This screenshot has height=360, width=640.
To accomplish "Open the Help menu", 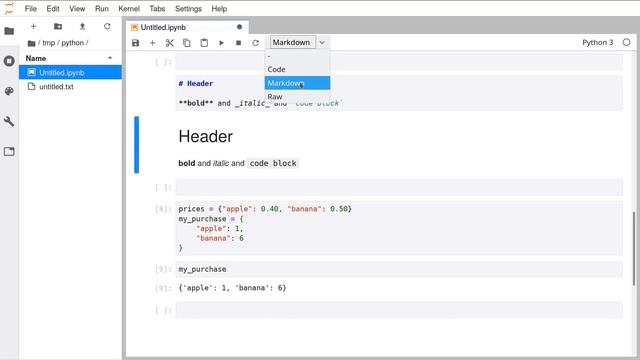I will pyautogui.click(x=219, y=9).
